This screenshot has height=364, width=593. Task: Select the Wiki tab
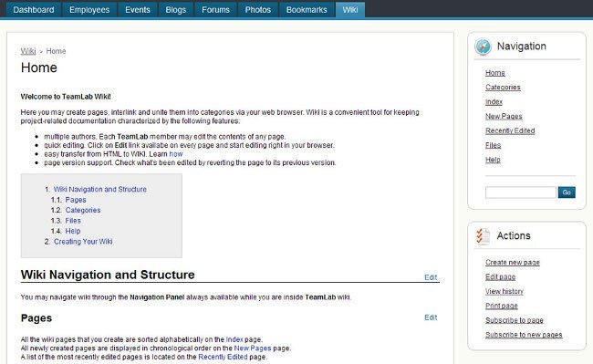tap(350, 10)
